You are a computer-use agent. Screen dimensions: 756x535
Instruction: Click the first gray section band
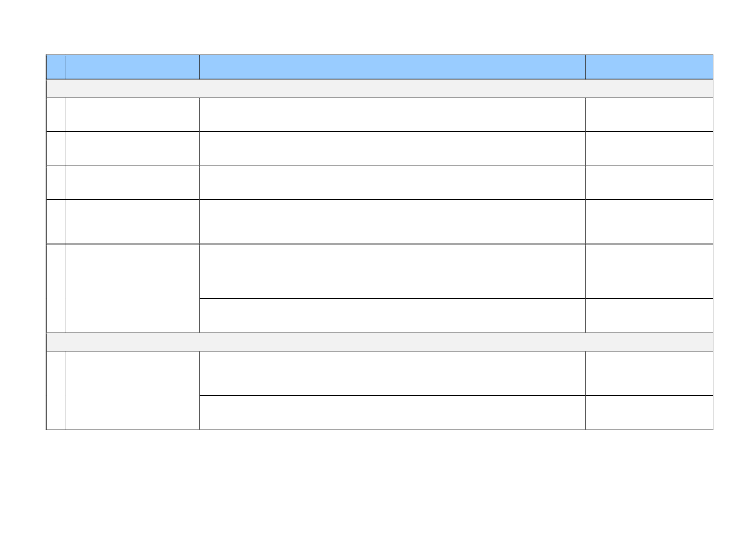click(380, 88)
